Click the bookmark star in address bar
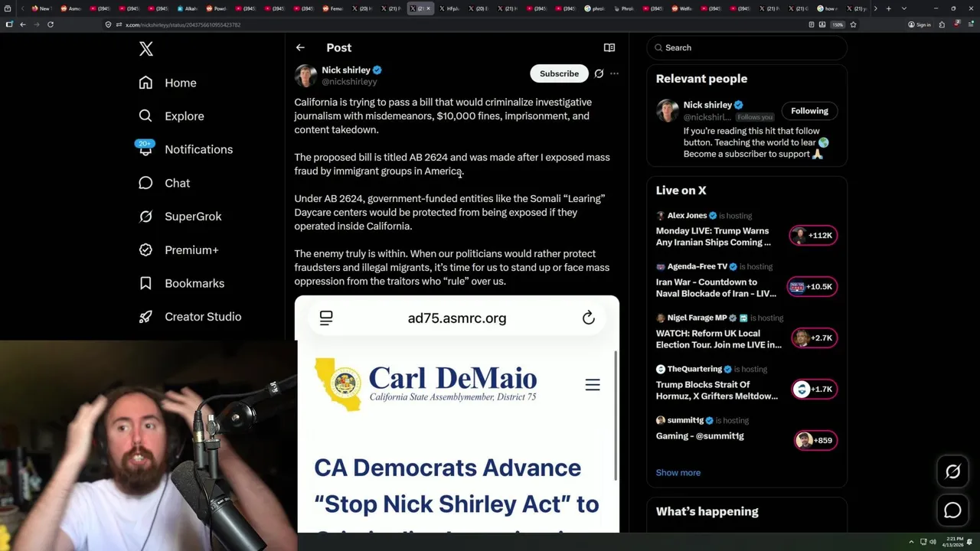 853,24
